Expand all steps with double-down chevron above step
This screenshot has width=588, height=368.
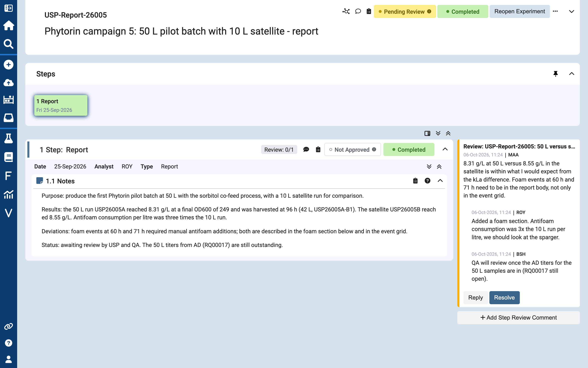pos(438,133)
